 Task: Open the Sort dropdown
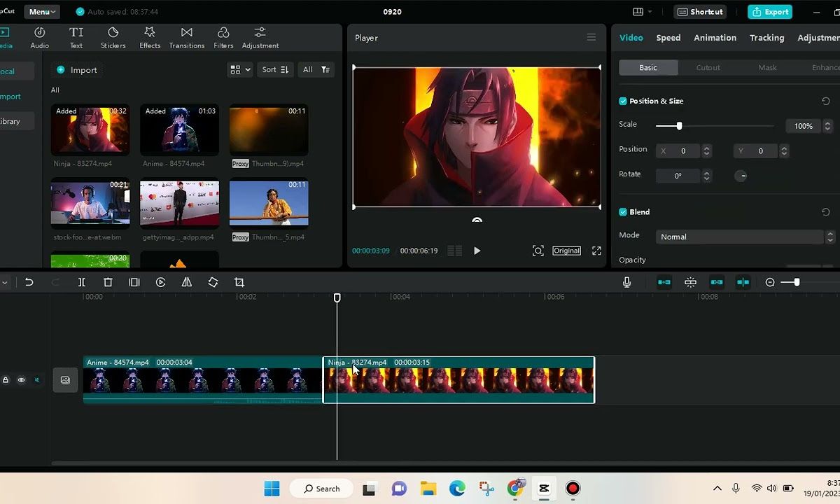point(275,69)
